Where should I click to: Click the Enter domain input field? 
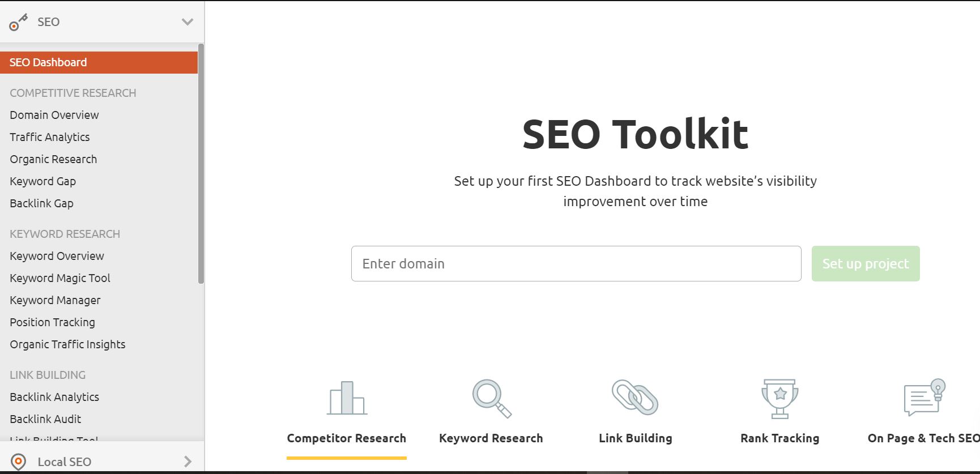pos(576,263)
